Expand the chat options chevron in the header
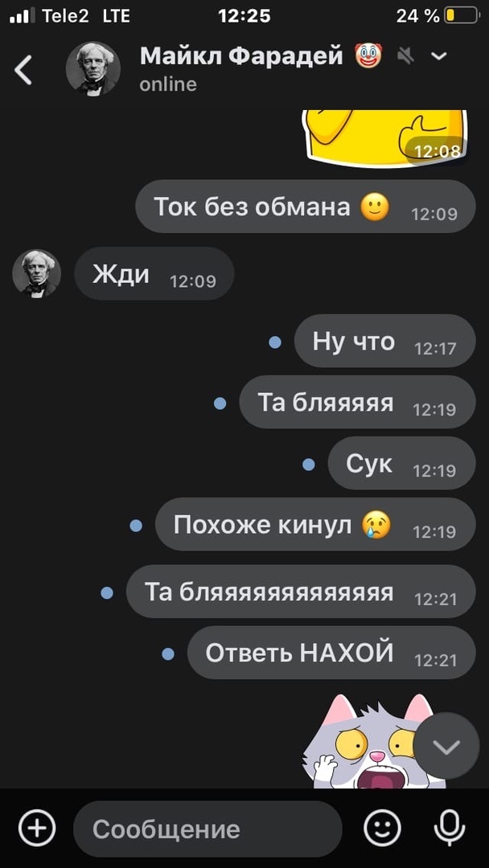489x868 pixels. pyautogui.click(x=438, y=55)
